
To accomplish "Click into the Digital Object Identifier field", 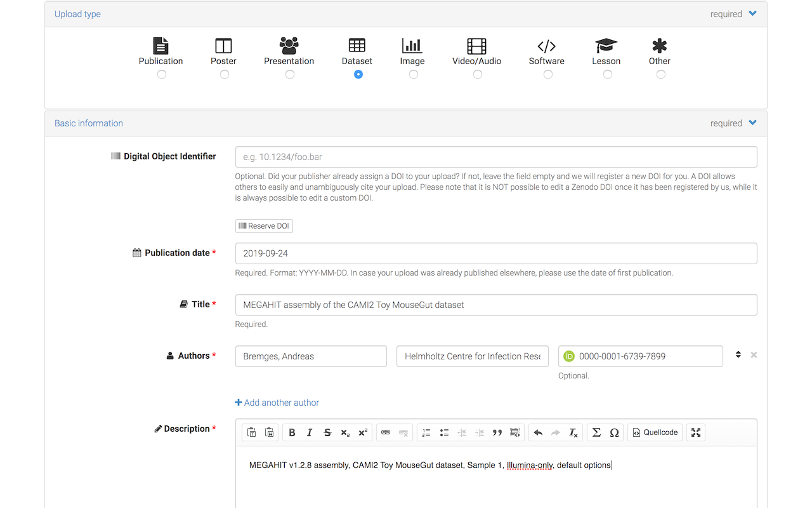I will 496,157.
